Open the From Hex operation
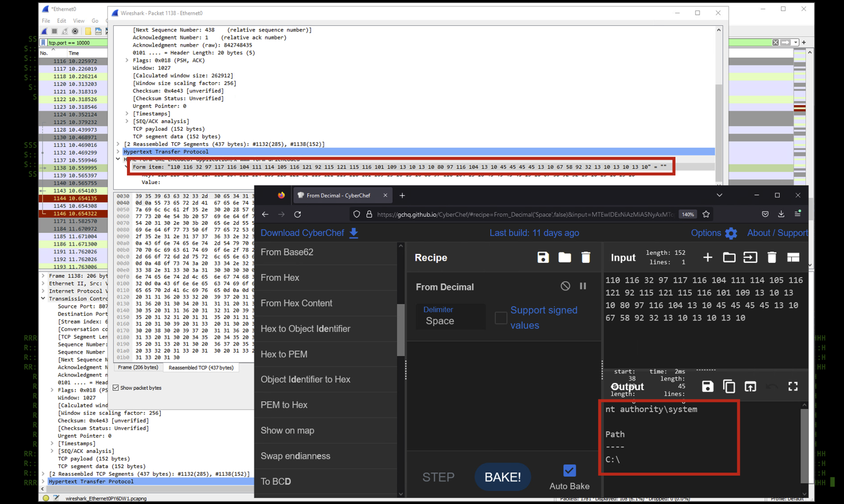Screen dimensions: 844x504 click(x=280, y=278)
